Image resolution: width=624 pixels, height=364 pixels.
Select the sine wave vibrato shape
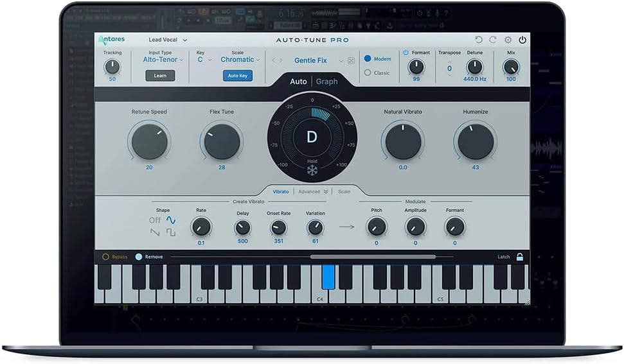pos(171,220)
